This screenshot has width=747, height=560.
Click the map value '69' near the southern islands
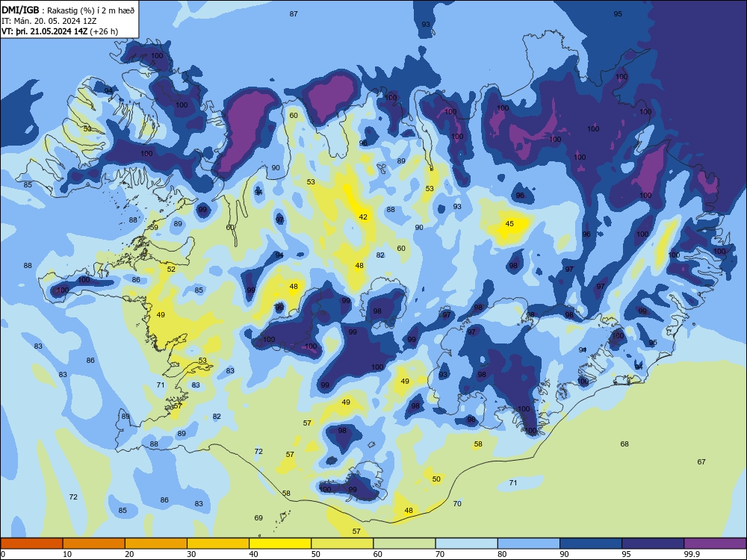(x=258, y=518)
